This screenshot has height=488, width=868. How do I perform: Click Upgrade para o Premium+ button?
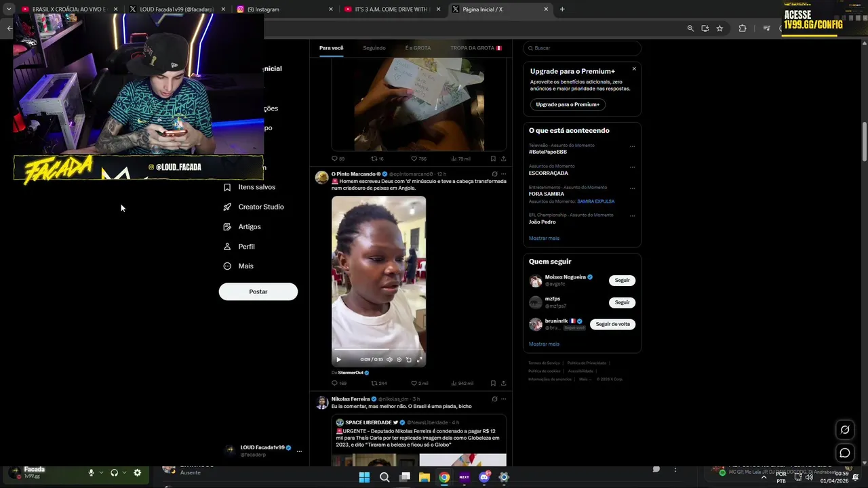click(568, 104)
